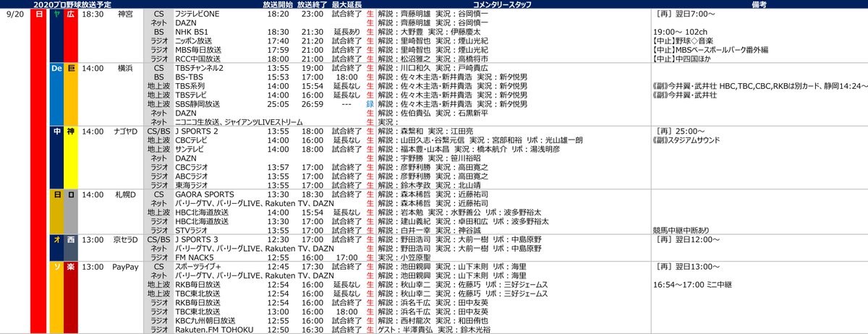Select the '広' team cell
Viewport: 868px width, 334px height.
coord(71,36)
